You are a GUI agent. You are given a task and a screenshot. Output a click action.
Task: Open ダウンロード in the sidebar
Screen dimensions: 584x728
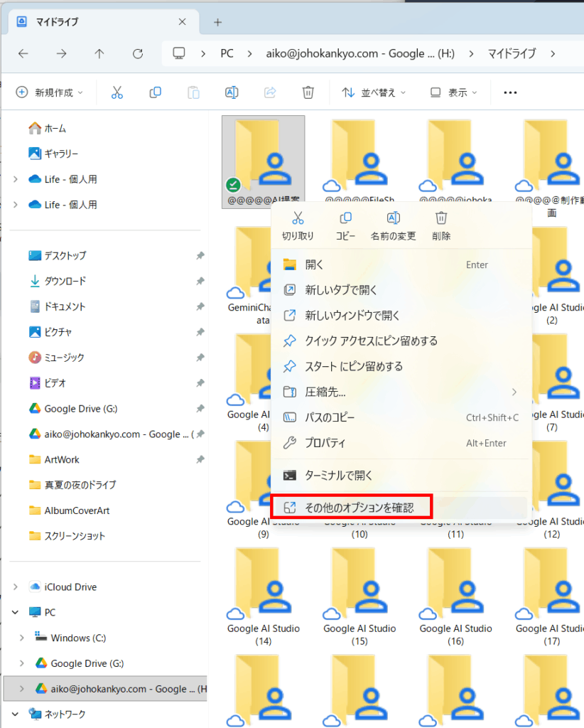65,281
